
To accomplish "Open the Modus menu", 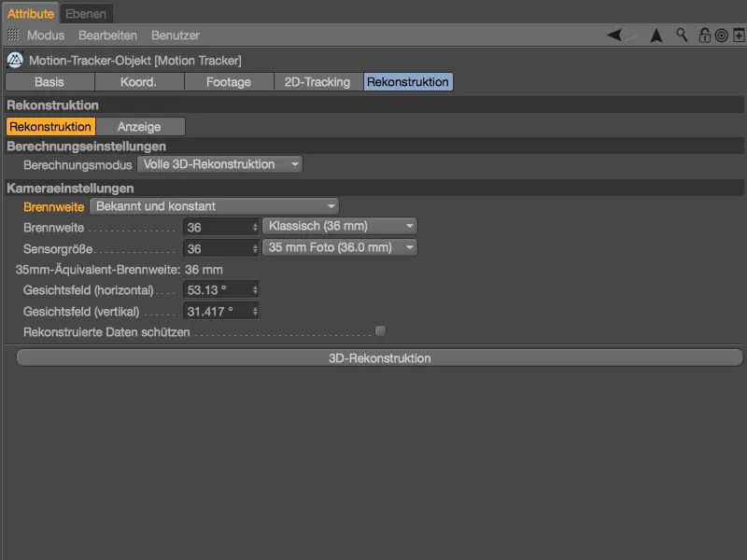I will coord(46,35).
